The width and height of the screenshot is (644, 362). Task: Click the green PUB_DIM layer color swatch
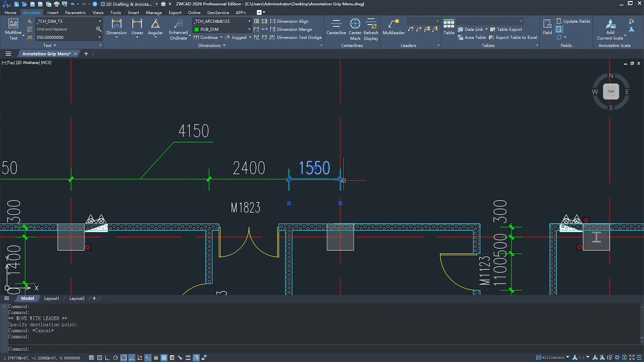196,29
